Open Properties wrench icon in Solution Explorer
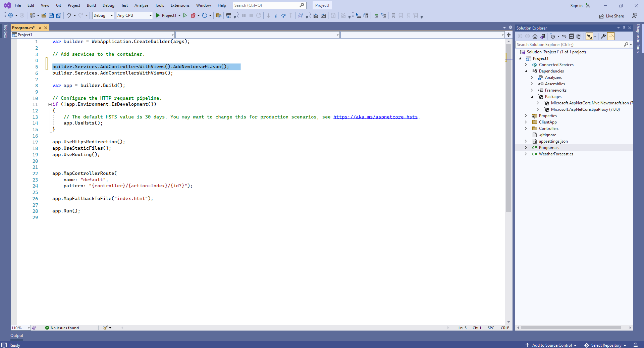Image resolution: width=644 pixels, height=348 pixels. click(603, 36)
